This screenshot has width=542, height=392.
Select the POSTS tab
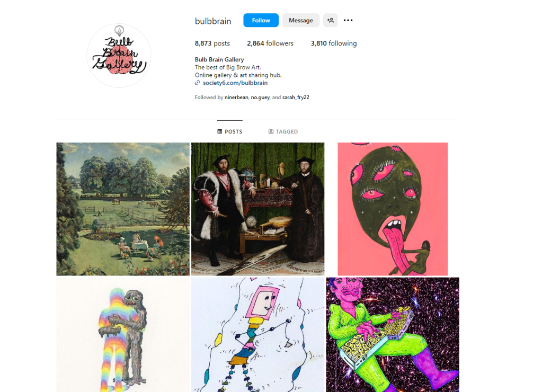tap(230, 131)
